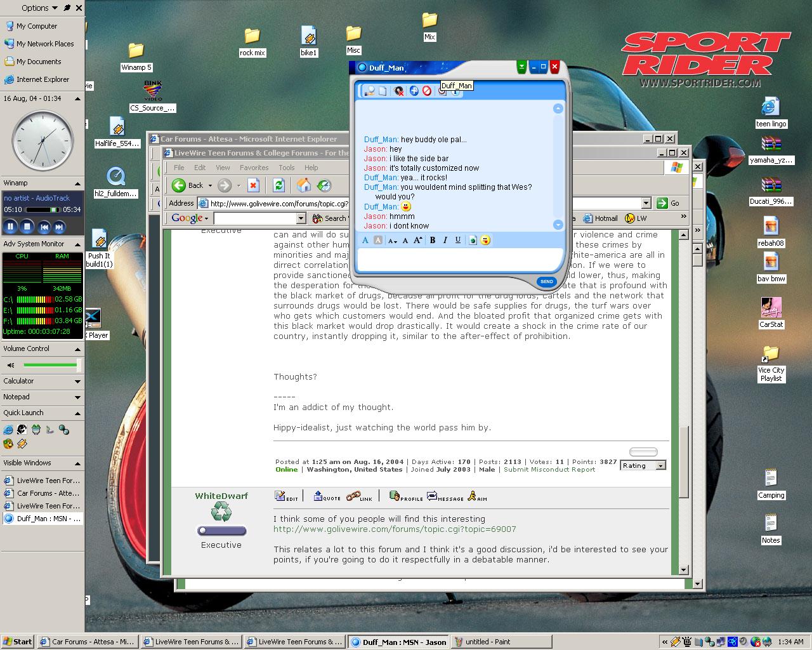Open the Edit menu in Internet Explorer
Image resolution: width=812 pixels, height=650 pixels.
(200, 168)
